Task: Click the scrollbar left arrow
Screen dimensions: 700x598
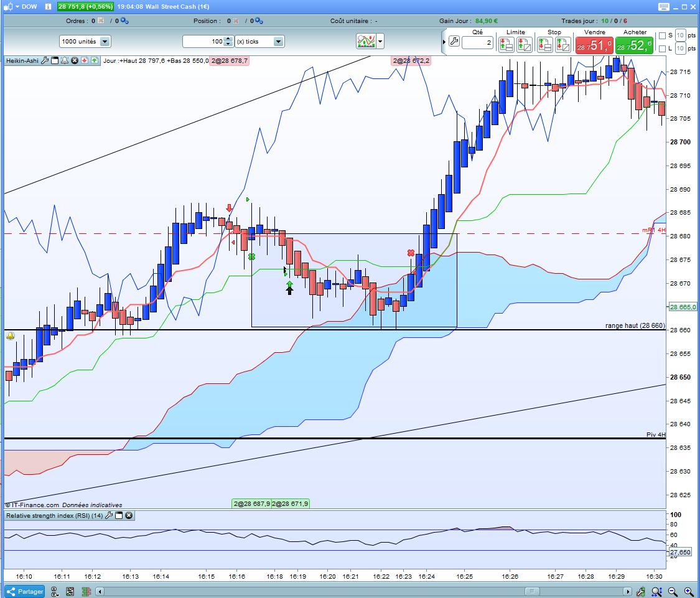Action: 100,592
